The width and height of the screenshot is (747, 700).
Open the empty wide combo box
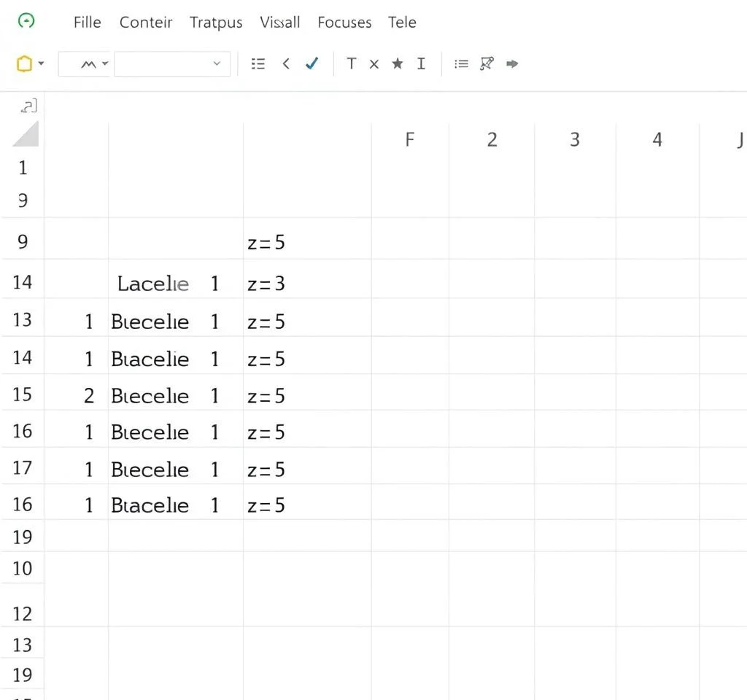pyautogui.click(x=172, y=64)
